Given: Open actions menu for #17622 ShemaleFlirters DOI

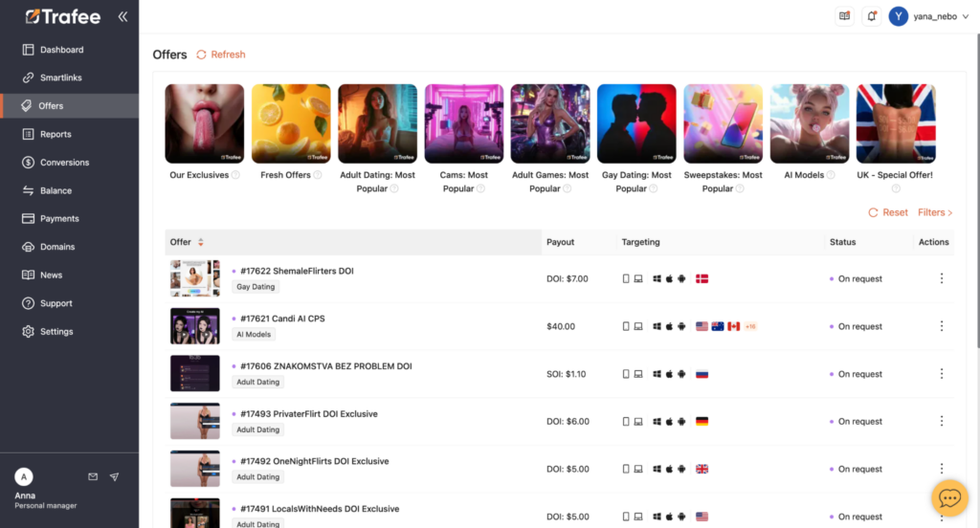Looking at the screenshot, I should click(942, 278).
